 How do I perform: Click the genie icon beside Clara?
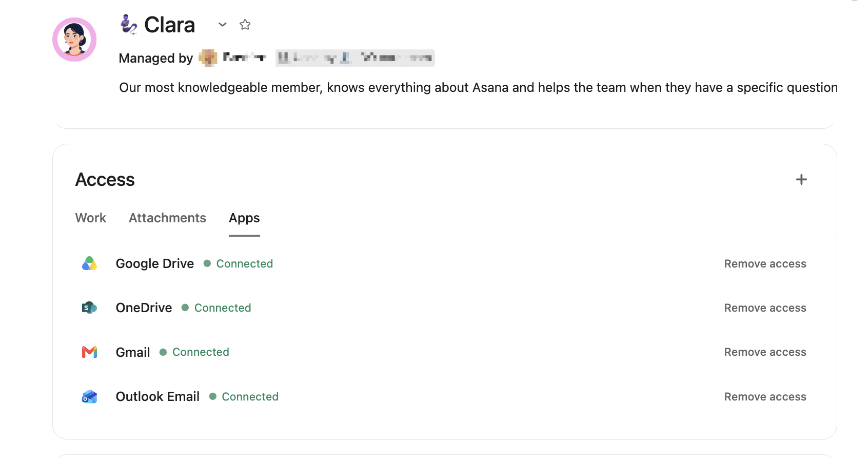(129, 25)
